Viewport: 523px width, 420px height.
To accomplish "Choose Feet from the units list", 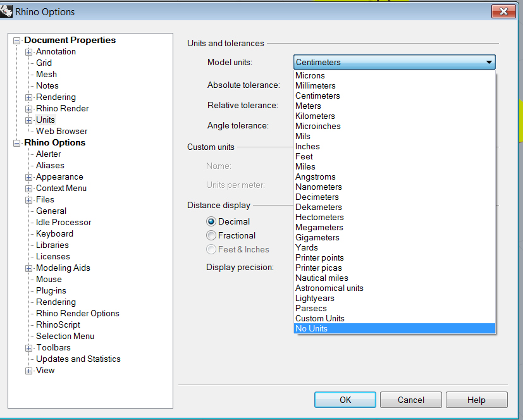I will tap(394, 156).
